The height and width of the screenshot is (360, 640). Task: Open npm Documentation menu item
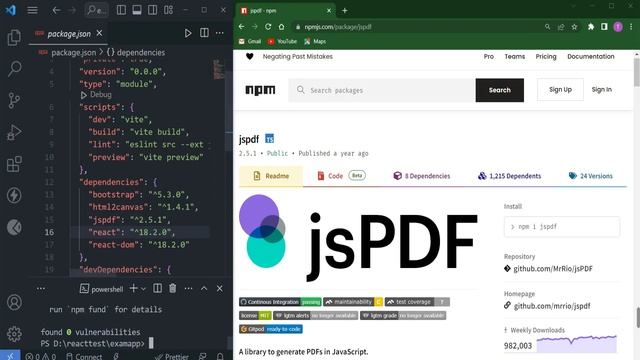tap(591, 57)
